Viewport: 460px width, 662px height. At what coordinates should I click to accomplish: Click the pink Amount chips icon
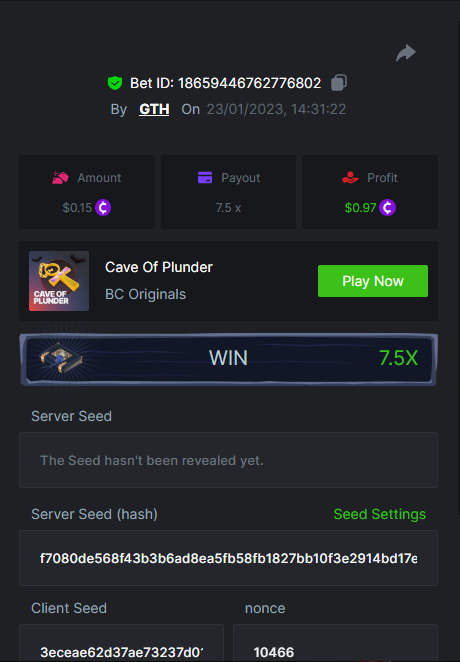click(60, 178)
